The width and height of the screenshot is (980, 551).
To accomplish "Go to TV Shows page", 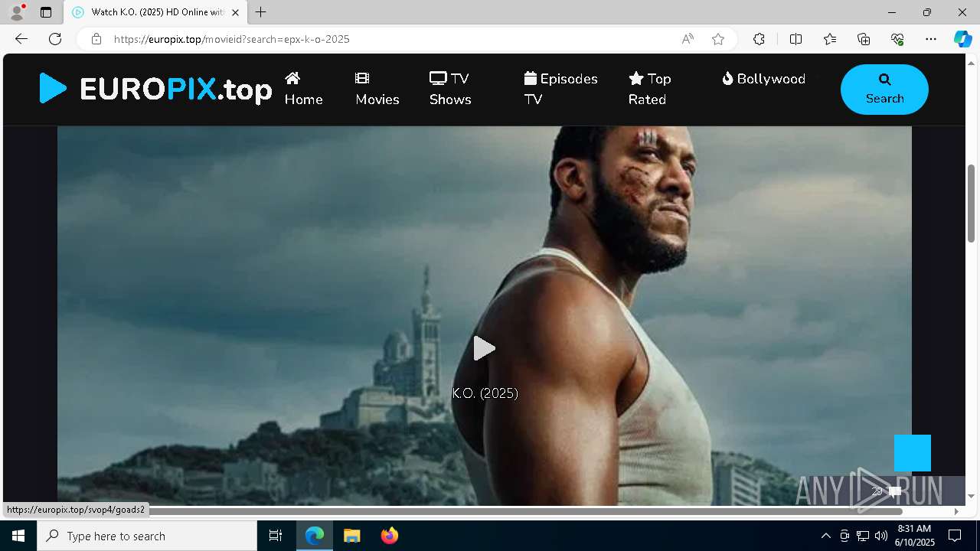I will (x=450, y=89).
